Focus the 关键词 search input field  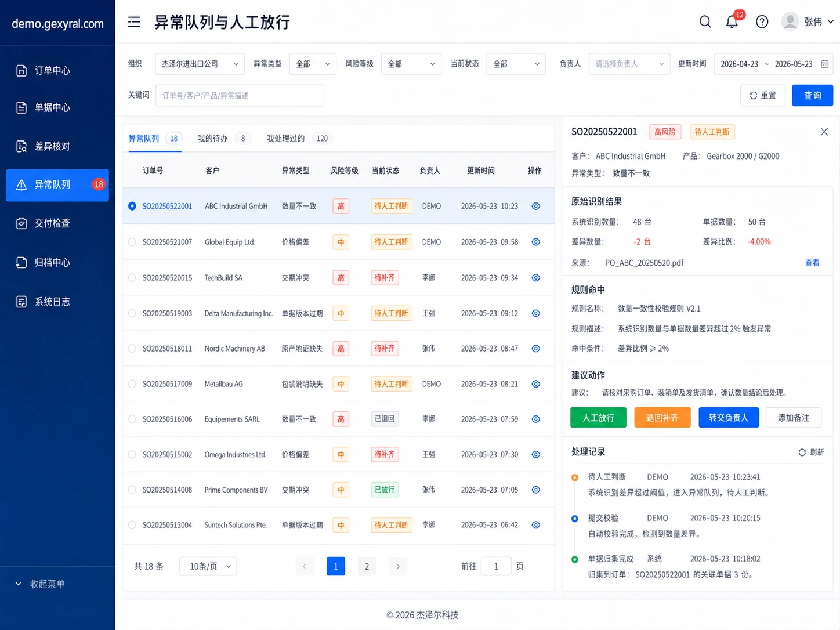(x=240, y=96)
